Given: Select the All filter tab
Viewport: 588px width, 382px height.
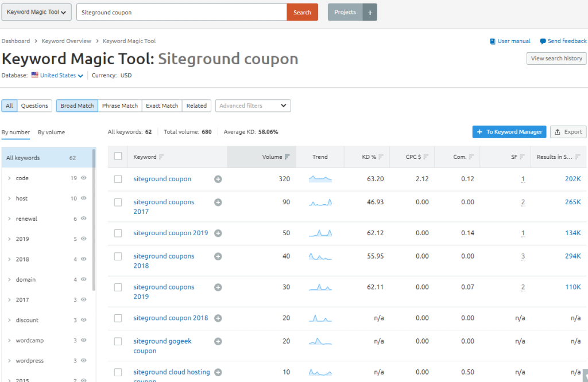Looking at the screenshot, I should [x=9, y=106].
